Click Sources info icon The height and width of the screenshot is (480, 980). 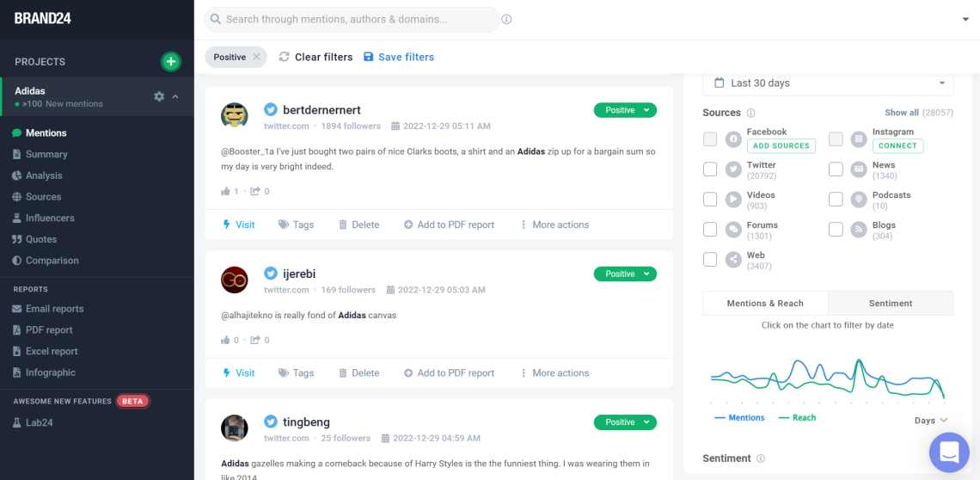coord(750,114)
